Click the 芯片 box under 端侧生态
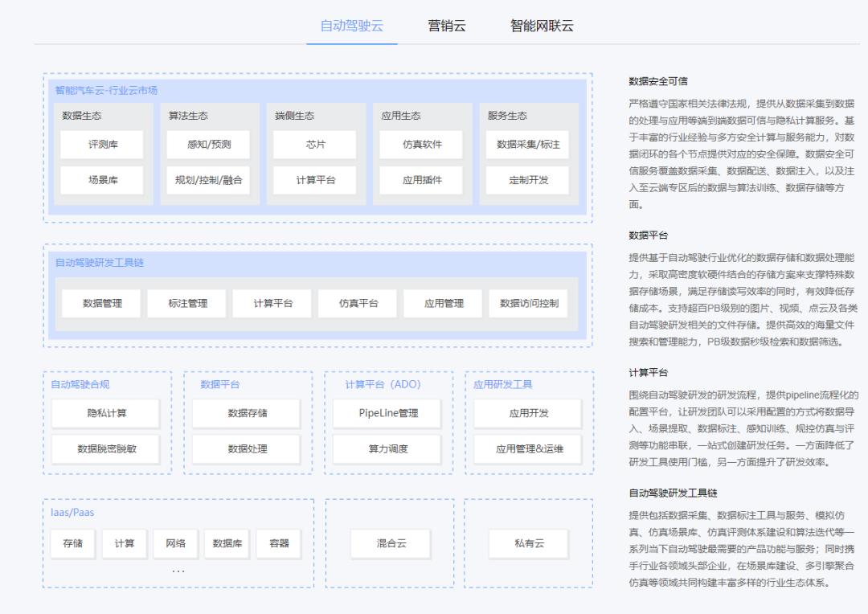Viewport: 868px width, 614px height. click(x=314, y=145)
